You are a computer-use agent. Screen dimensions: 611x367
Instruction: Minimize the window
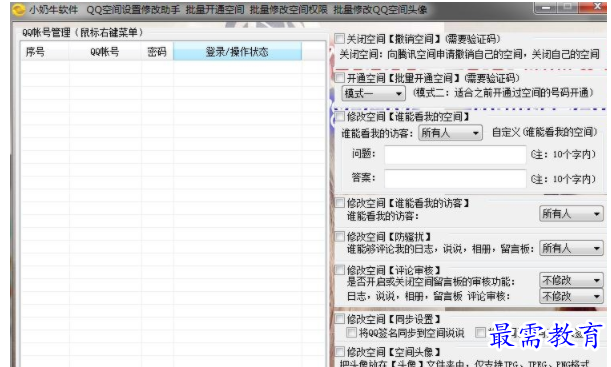point(546,7)
